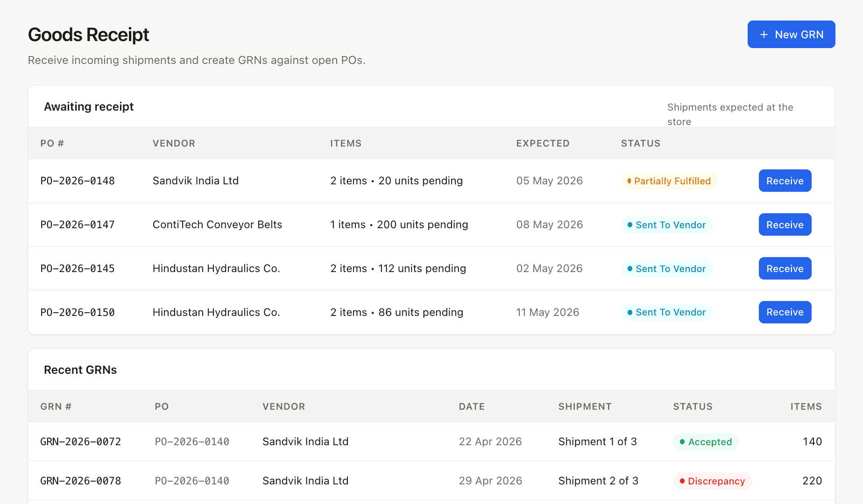This screenshot has height=504, width=863.
Task: Click items count 140
Action: pos(812,441)
